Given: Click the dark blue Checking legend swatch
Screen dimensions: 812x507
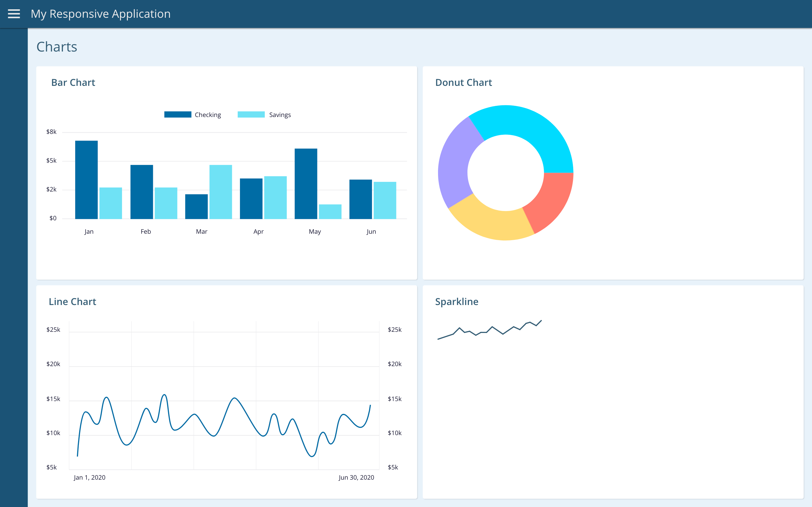Looking at the screenshot, I should pos(177,114).
